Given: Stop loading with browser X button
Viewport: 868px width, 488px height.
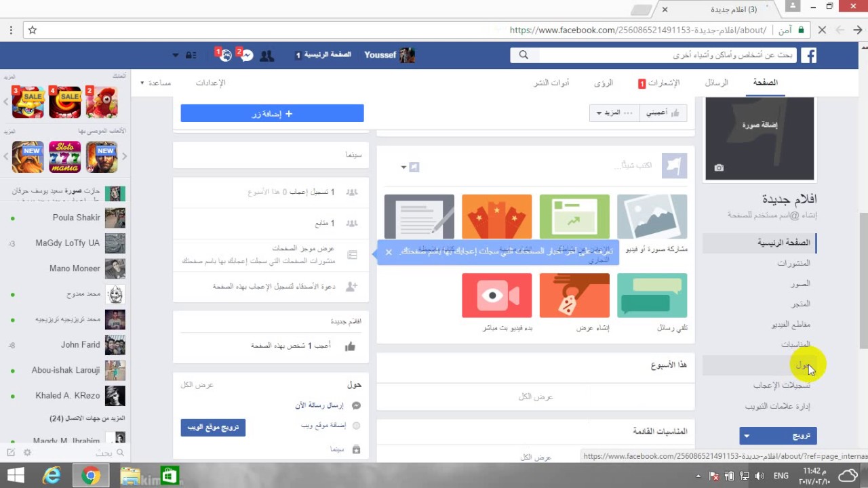Looking at the screenshot, I should [822, 30].
